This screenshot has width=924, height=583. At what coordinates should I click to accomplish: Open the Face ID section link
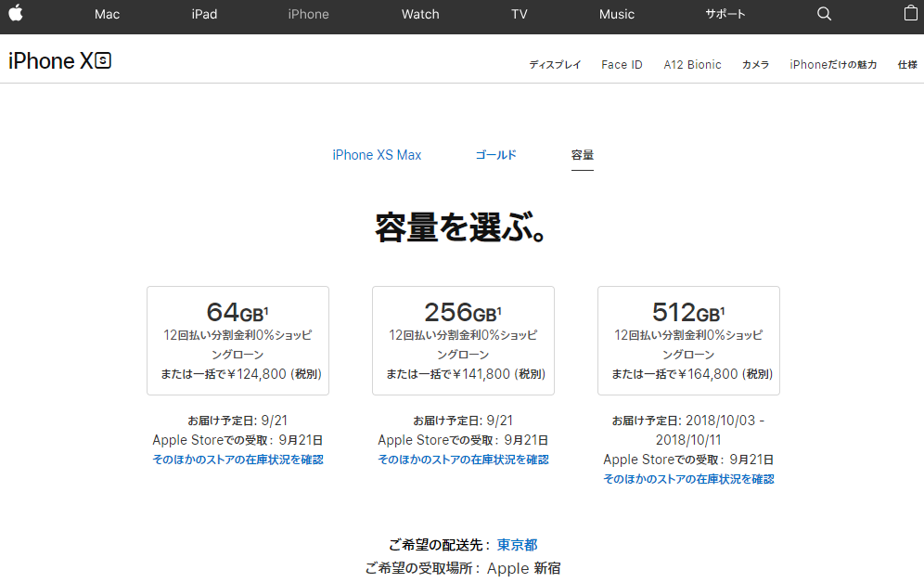click(x=622, y=65)
